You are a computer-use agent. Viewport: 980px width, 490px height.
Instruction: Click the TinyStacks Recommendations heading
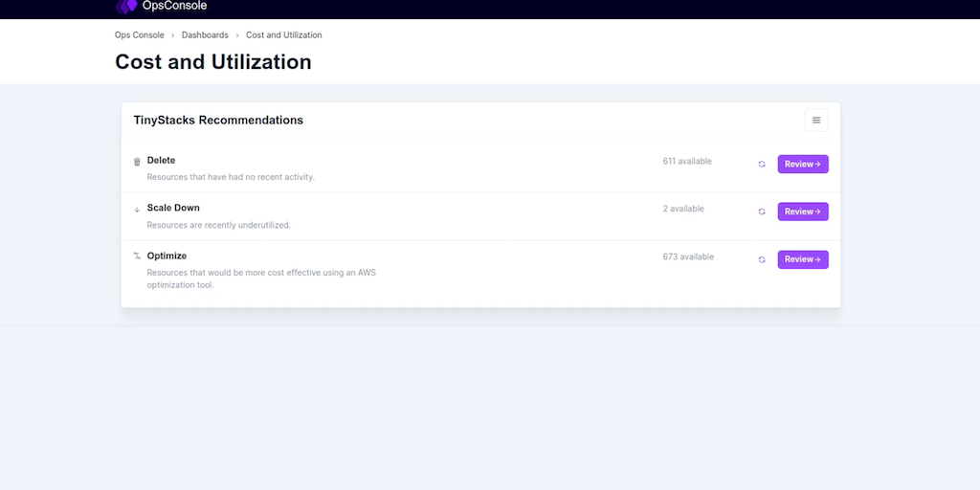(x=218, y=120)
